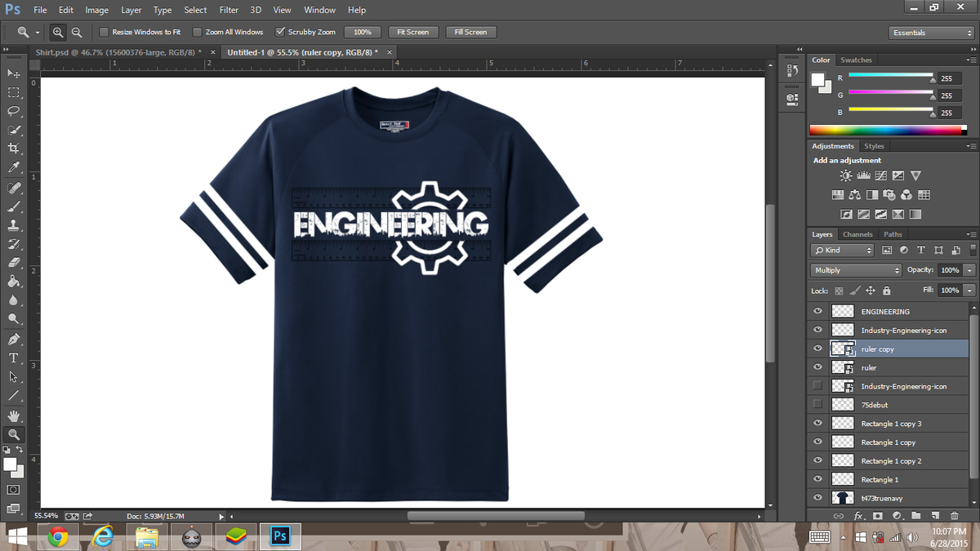Select the Crop tool
The width and height of the screenshot is (980, 551).
(14, 149)
